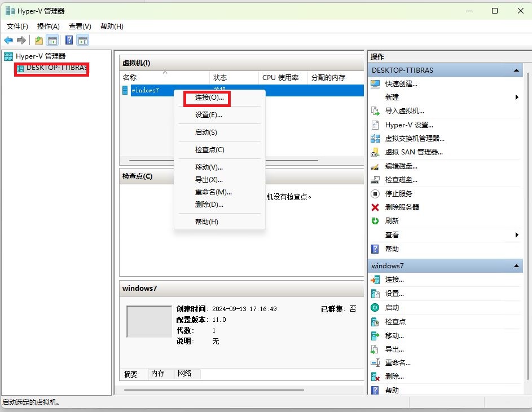This screenshot has width=532, height=412.
Task: Click 编辑磁盘 in the actions pane
Action: tap(401, 166)
